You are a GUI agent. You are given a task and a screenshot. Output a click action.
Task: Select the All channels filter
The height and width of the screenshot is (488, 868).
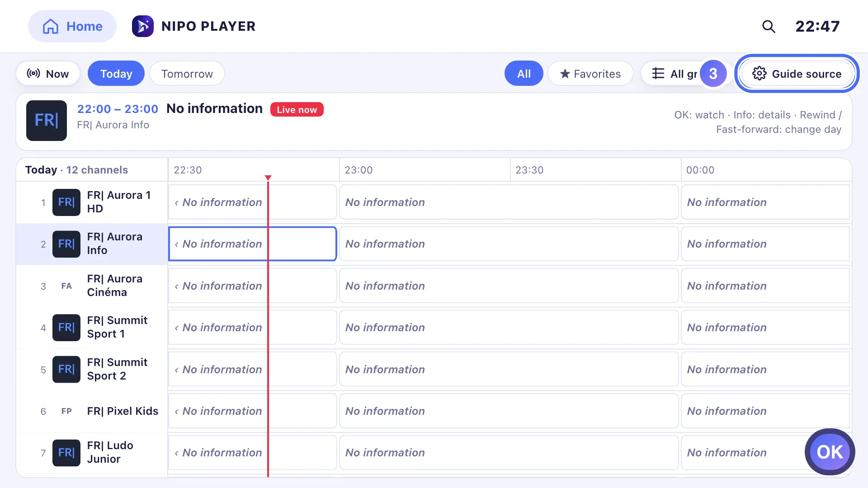[x=524, y=74]
